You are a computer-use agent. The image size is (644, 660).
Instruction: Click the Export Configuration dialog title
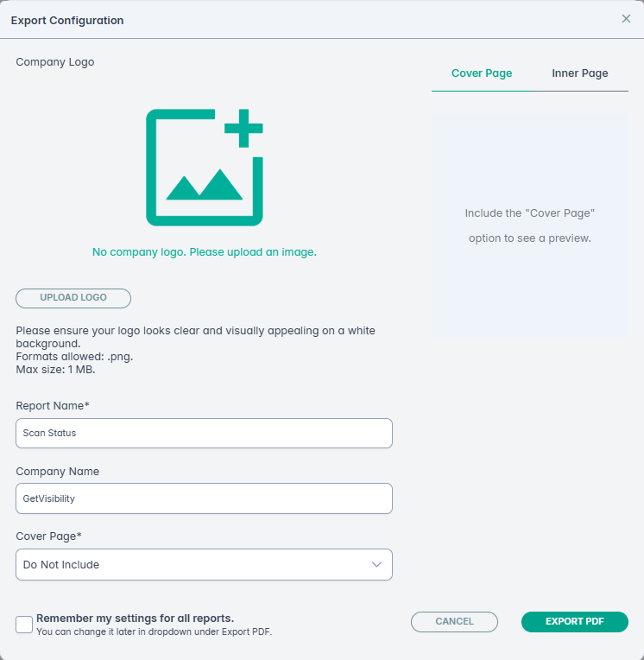point(67,20)
